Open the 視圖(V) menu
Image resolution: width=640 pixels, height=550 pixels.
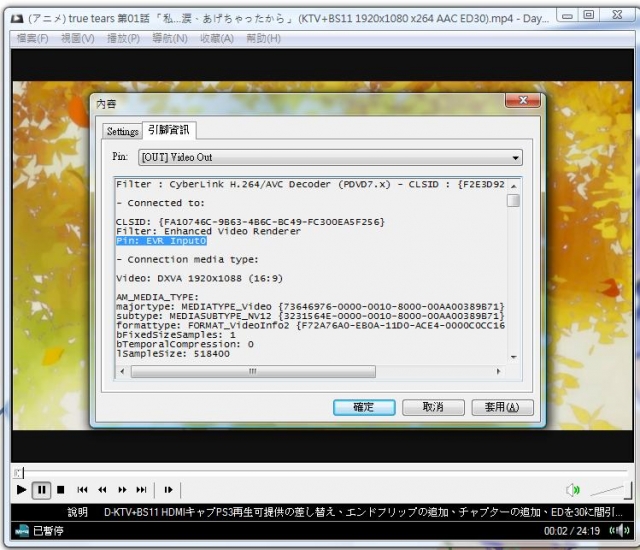[x=78, y=38]
